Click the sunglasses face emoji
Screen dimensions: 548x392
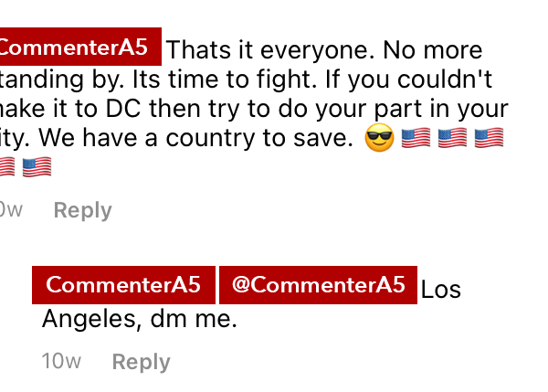[x=379, y=137]
